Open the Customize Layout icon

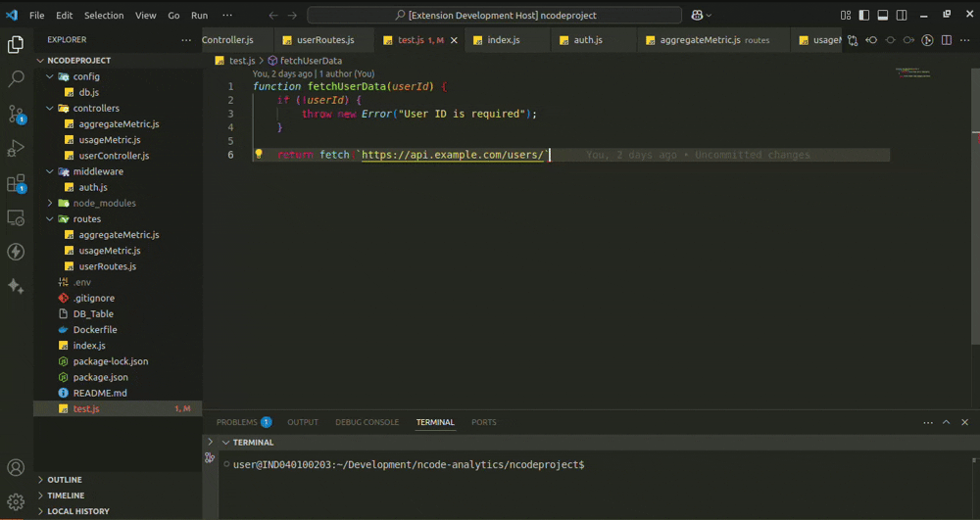point(846,15)
